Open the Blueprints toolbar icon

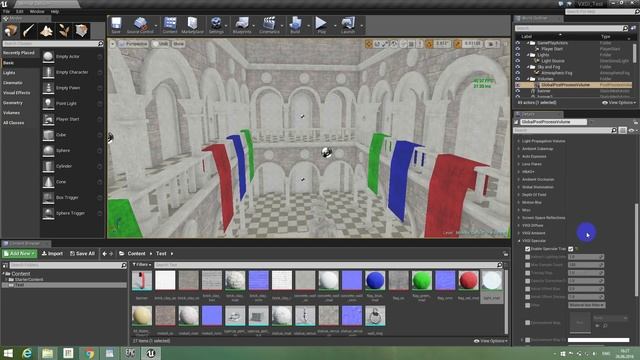click(x=242, y=25)
